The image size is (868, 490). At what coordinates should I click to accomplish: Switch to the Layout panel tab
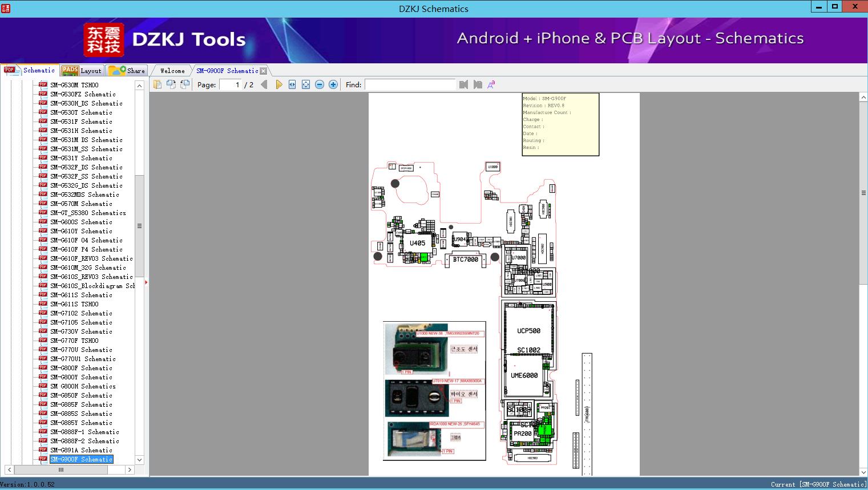pos(82,71)
